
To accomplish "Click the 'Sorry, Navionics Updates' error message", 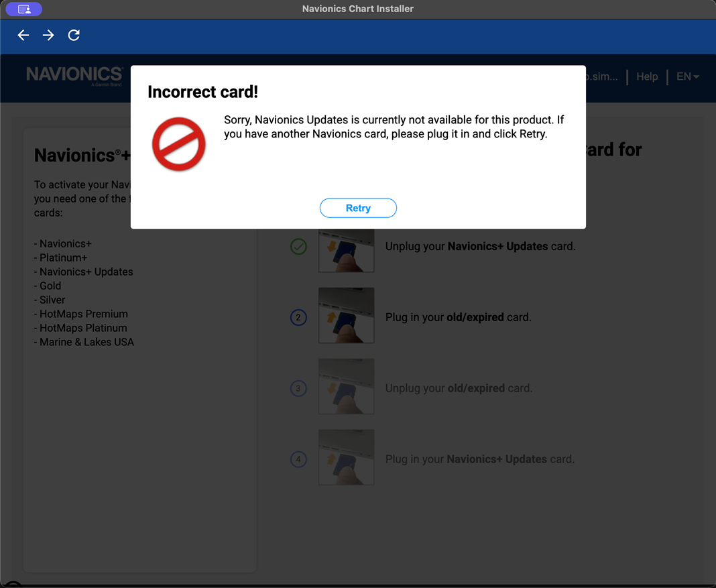I will tap(394, 127).
